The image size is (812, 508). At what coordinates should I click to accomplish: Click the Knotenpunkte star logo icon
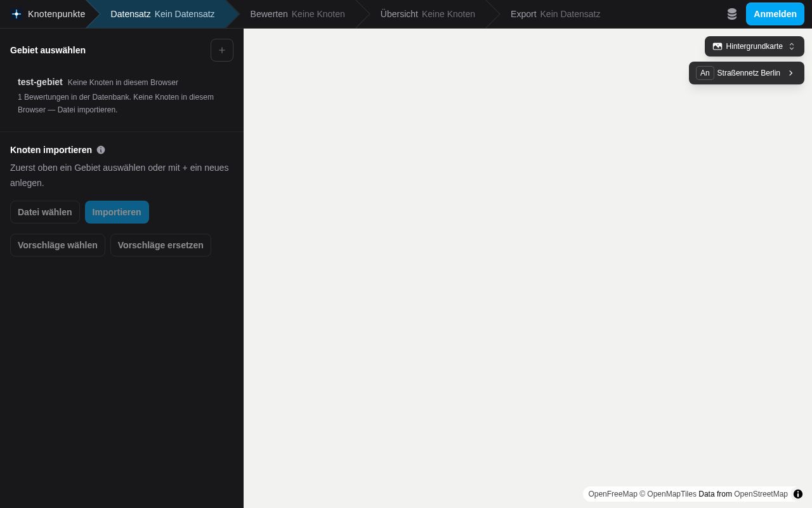[x=16, y=14]
